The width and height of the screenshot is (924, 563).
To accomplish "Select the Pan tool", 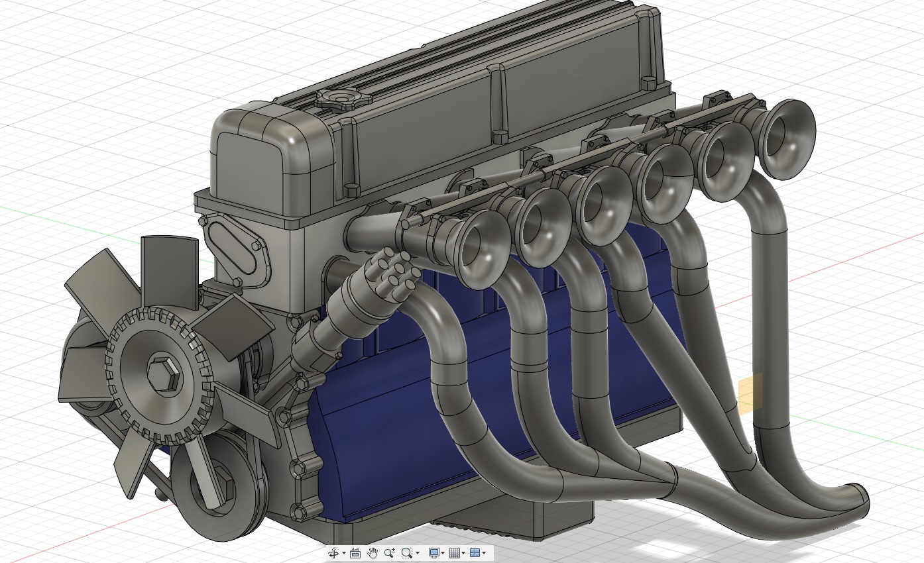I will pos(373,552).
